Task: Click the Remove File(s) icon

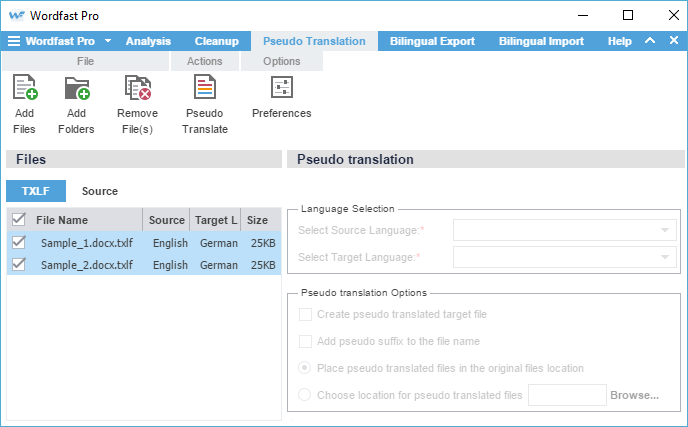Action: [137, 90]
